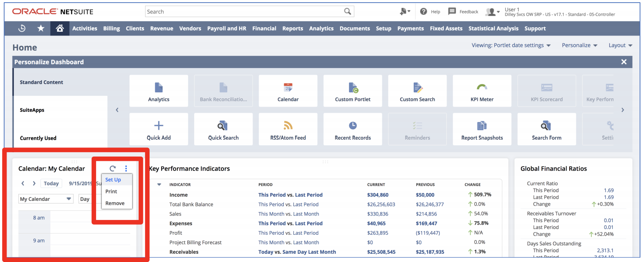Viewport: 644px width, 262px height.
Task: Go to the Home house icon
Action: click(x=60, y=28)
